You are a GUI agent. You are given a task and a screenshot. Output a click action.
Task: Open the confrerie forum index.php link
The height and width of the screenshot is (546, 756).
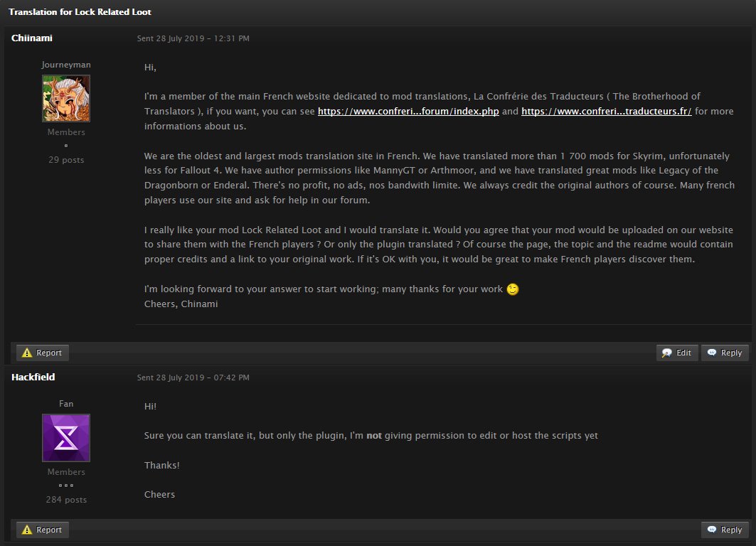[408, 112]
